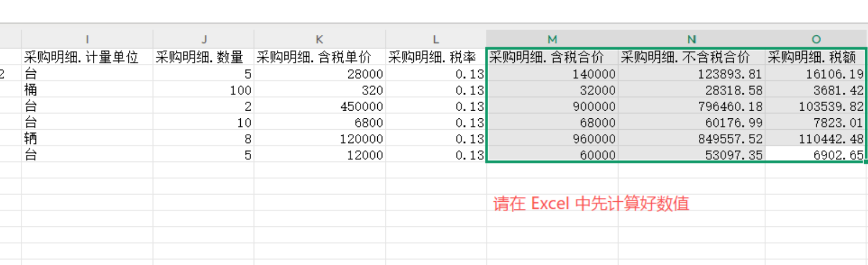Image resolution: width=868 pixels, height=265 pixels.
Task: Select the cell with unit price 450000
Action: pyautogui.click(x=319, y=106)
